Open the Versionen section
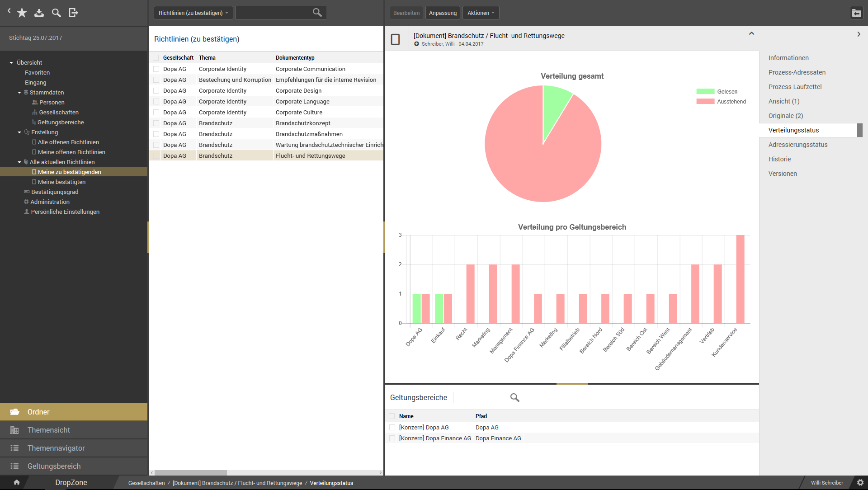The width and height of the screenshot is (868, 490). pos(783,174)
